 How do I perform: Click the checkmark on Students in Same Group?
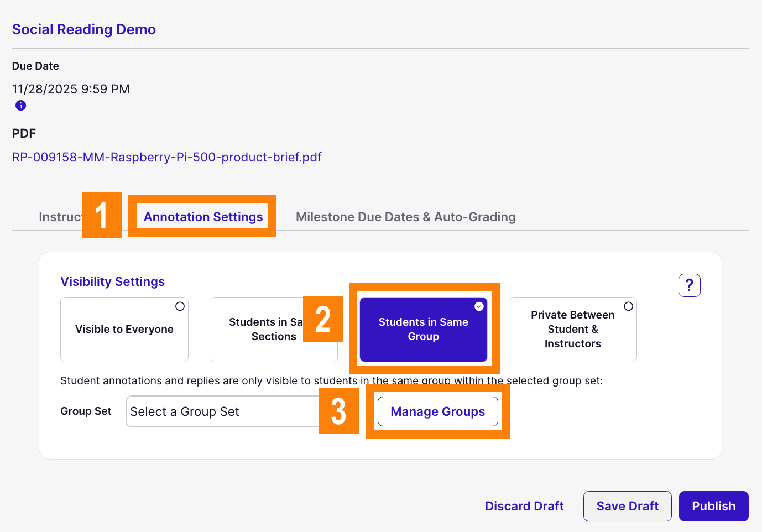(x=479, y=306)
